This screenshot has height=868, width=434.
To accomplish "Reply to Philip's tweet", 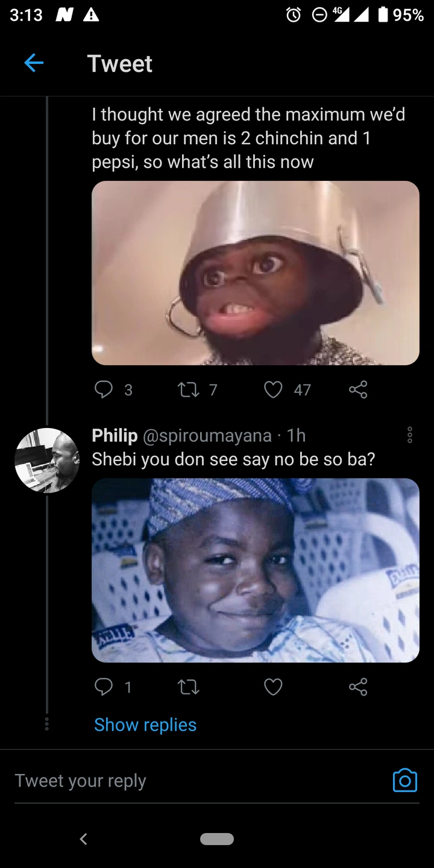I will pos(104,687).
